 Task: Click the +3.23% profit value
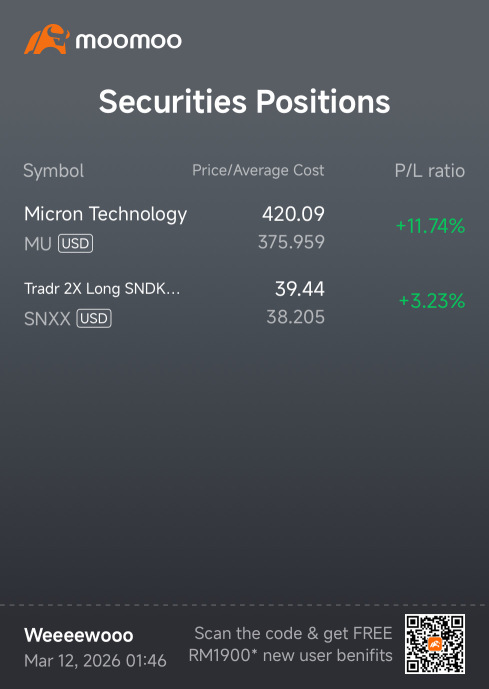point(432,301)
